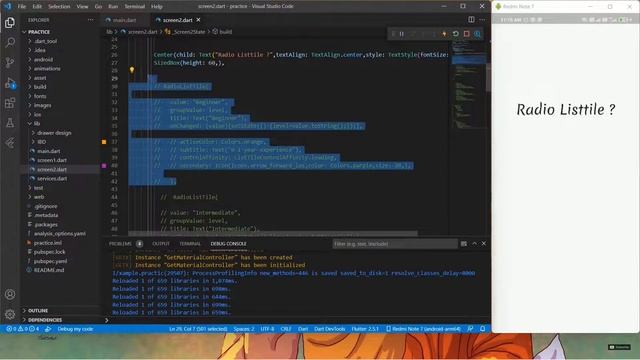Switch to the TERMINAL panel tab

[x=190, y=244]
